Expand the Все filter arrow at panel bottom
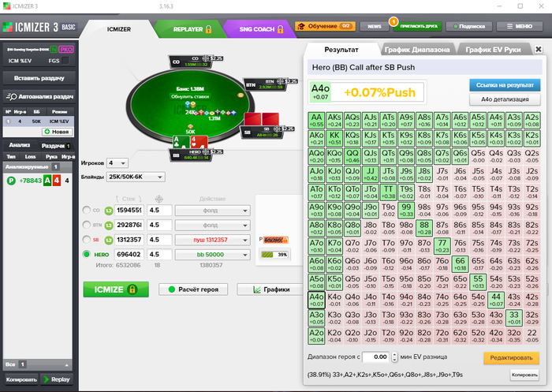 [x=66, y=365]
